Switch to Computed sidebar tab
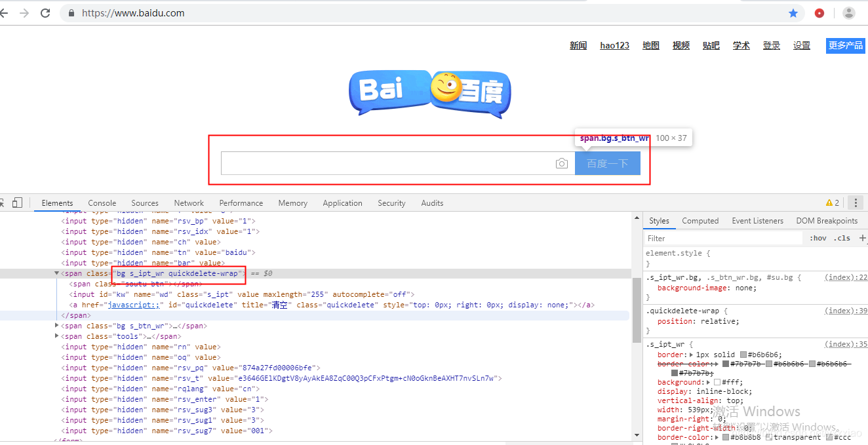This screenshot has width=868, height=445. 700,221
